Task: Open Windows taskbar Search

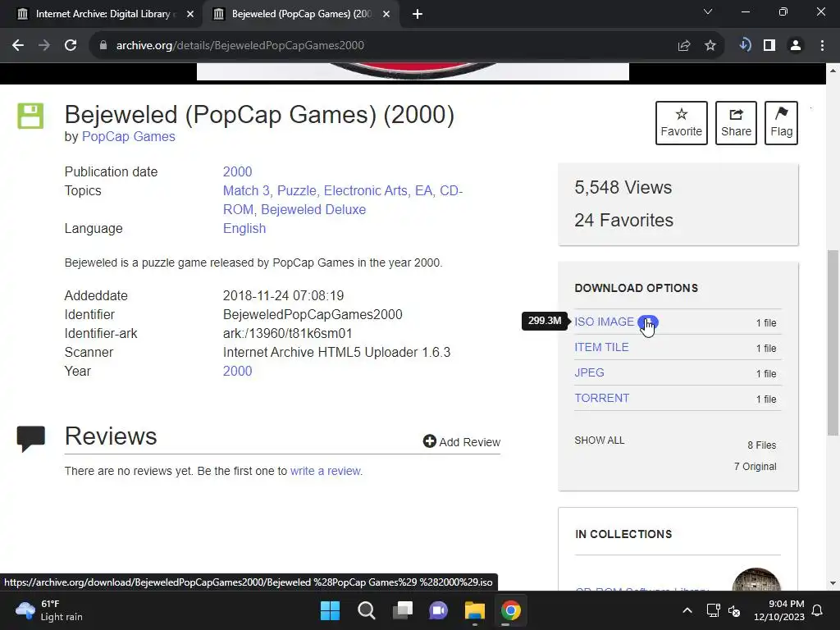Action: point(367,610)
